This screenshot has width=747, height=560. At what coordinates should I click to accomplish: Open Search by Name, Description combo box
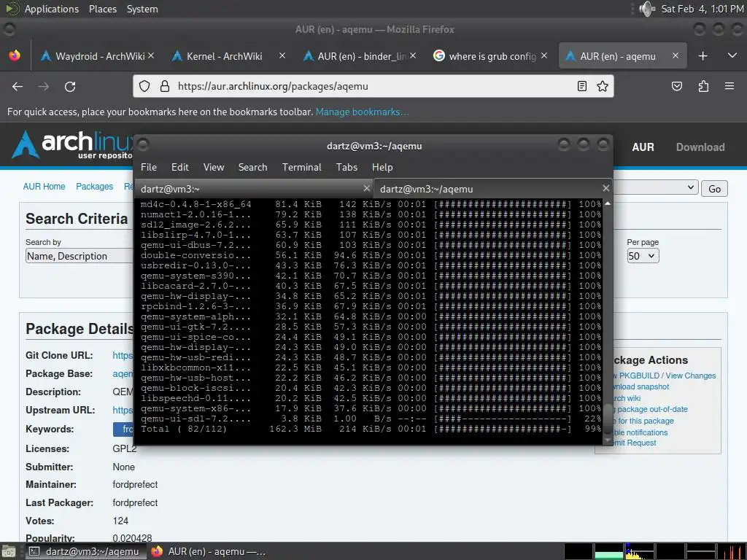[x=79, y=256]
